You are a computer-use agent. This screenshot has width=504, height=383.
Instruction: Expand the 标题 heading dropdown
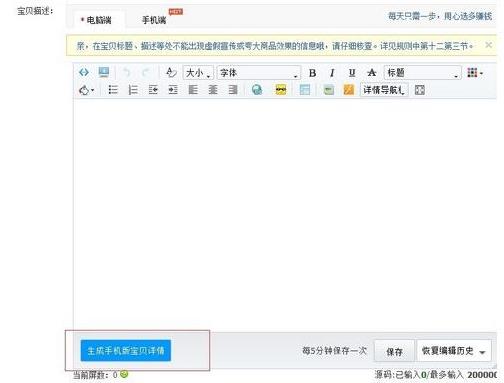pyautogui.click(x=423, y=73)
